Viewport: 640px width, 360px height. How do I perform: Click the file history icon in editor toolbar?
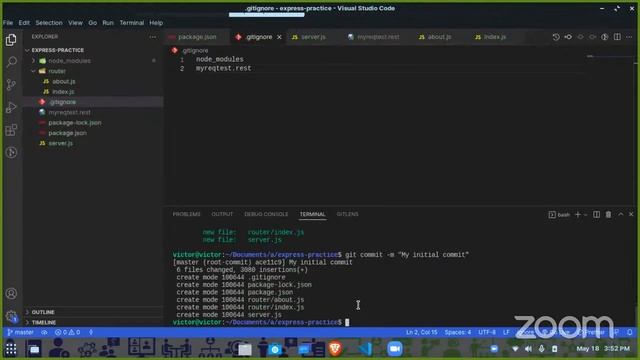(556, 37)
